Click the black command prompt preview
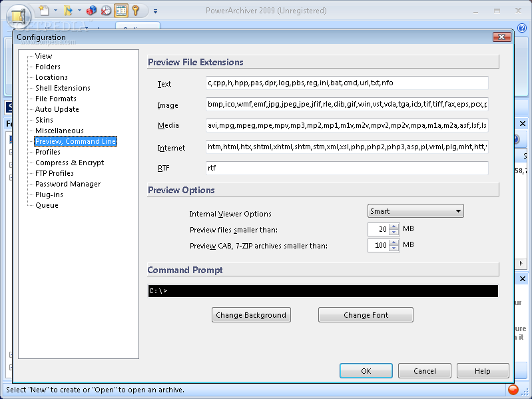 pos(323,291)
